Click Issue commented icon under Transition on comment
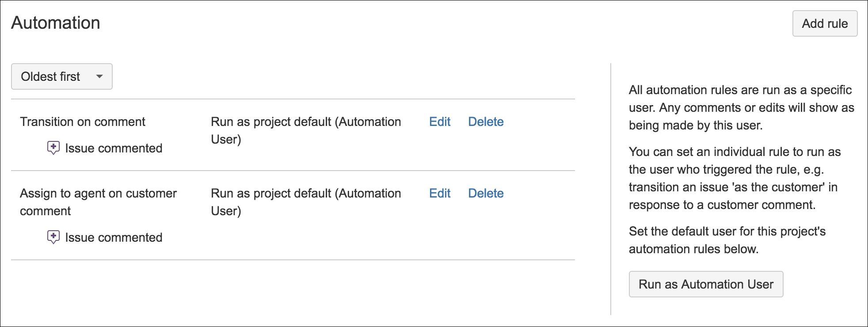Screen dimensions: 868x327 tap(53, 148)
